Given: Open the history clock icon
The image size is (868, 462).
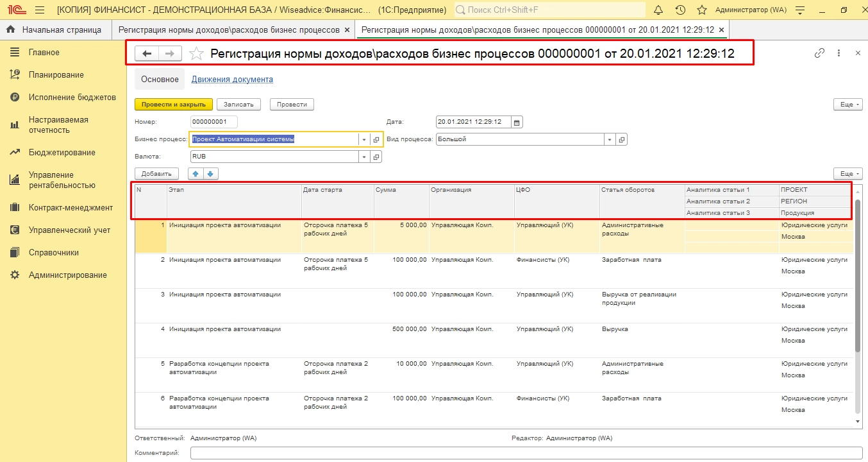Looking at the screenshot, I should click(680, 10).
